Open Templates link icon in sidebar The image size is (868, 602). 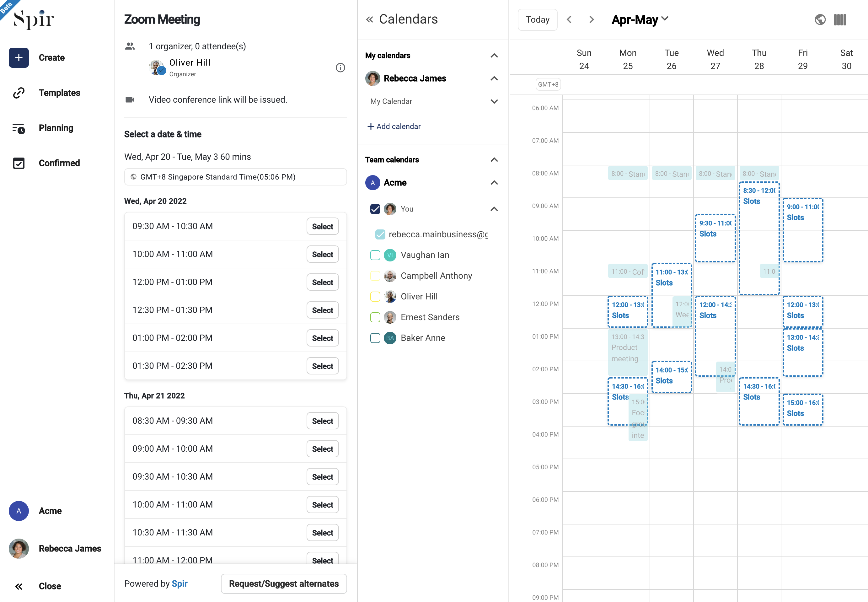coord(19,93)
